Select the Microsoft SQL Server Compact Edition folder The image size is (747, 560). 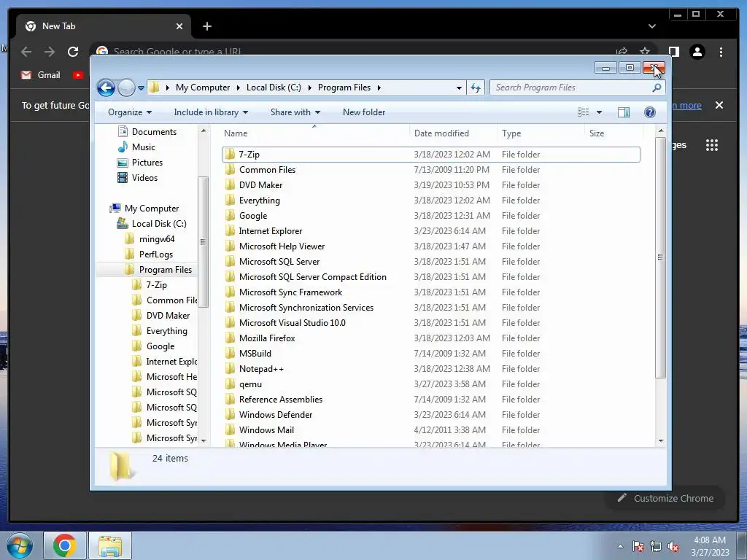click(430, 276)
